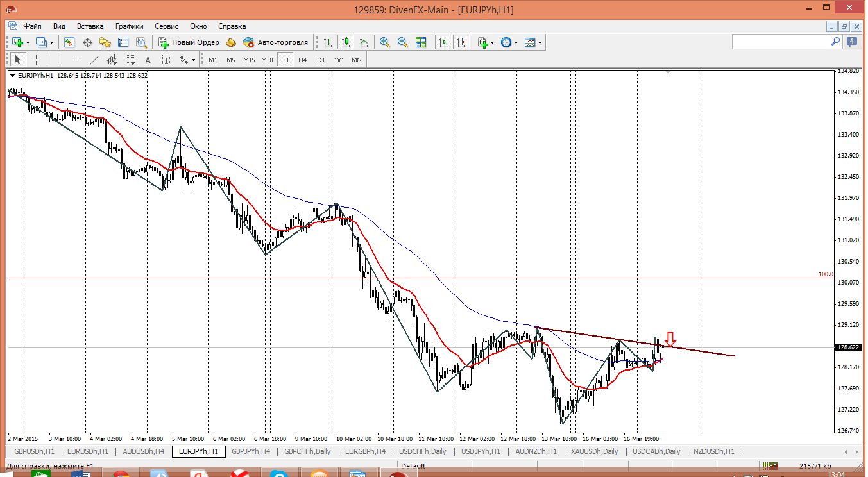The width and height of the screenshot is (868, 477).
Task: Switch chart to candlestick mode
Action: [346, 42]
